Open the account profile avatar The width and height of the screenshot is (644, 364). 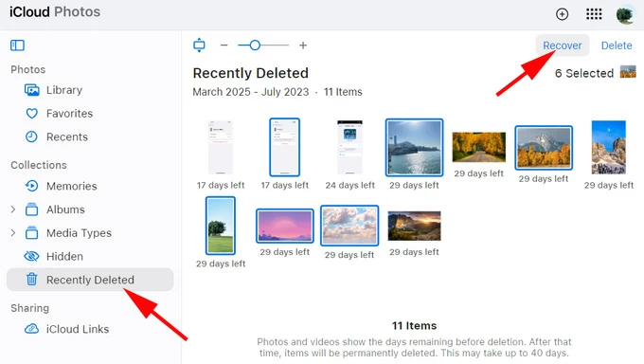pyautogui.click(x=625, y=15)
